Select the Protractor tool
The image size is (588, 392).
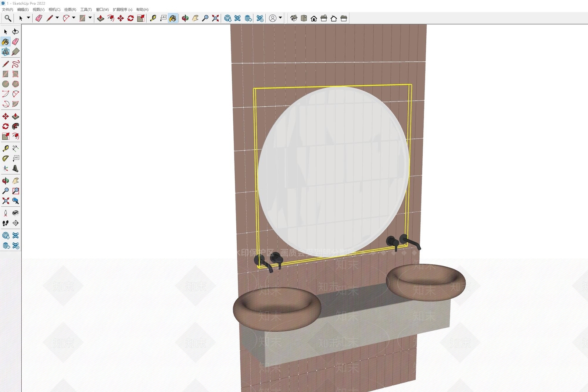tap(6, 158)
